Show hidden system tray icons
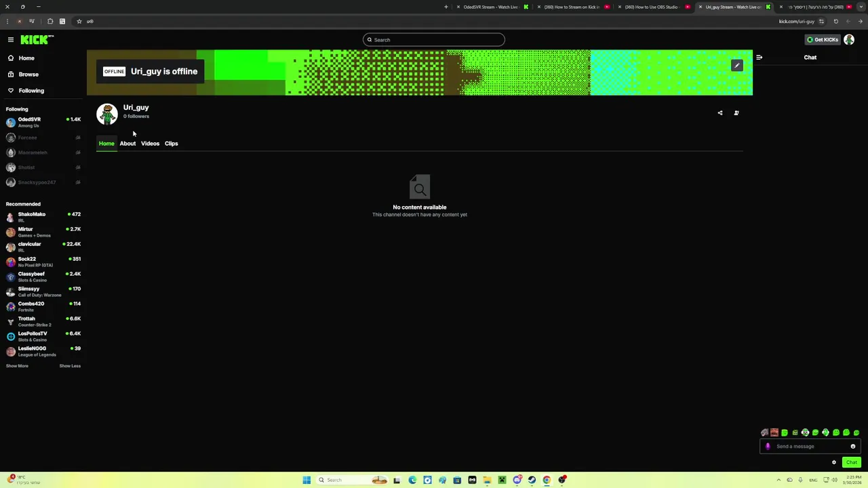 (x=778, y=480)
